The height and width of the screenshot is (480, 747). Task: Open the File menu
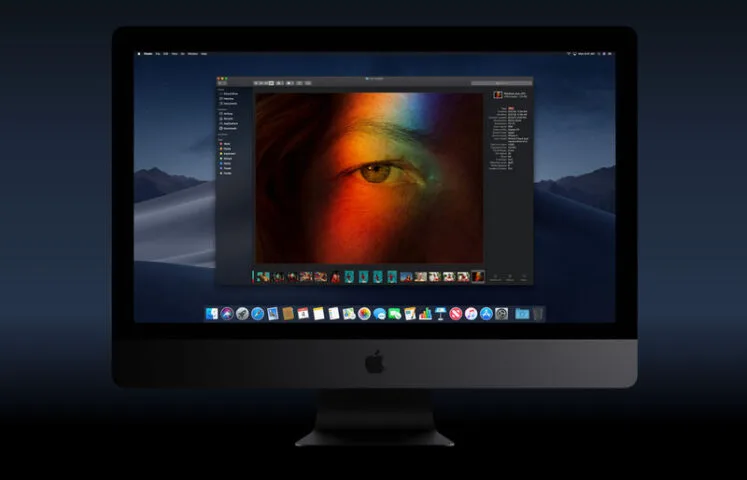pyautogui.click(x=158, y=54)
